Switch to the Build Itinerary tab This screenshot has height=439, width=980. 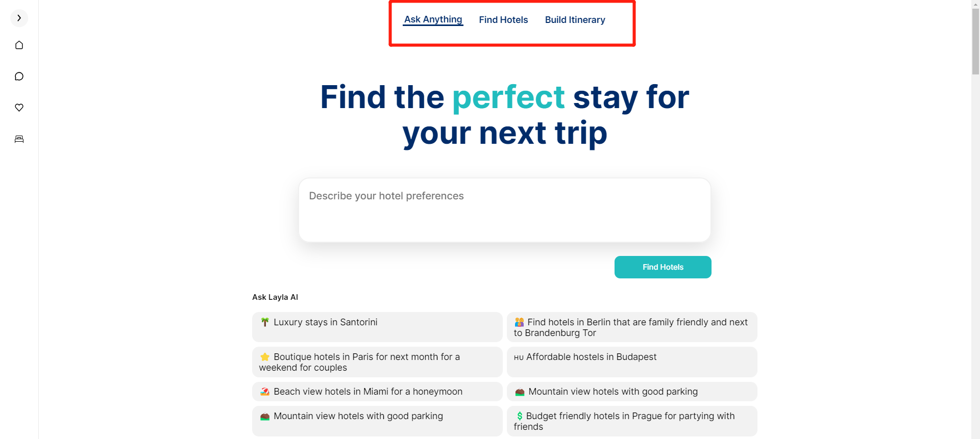click(x=575, y=20)
